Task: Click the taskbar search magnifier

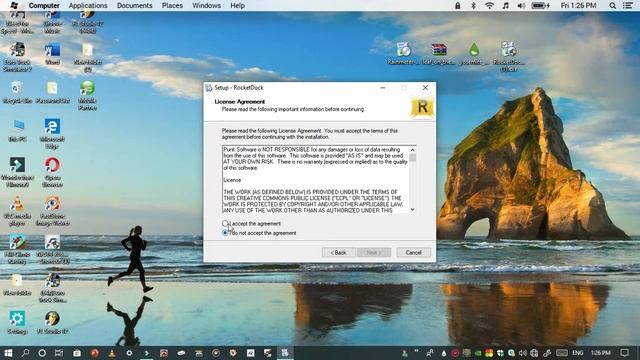Action: tap(25, 353)
